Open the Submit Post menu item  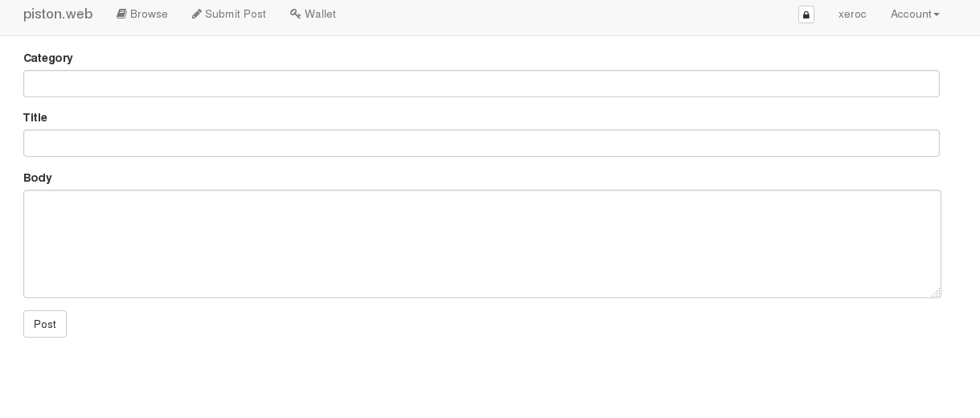228,14
